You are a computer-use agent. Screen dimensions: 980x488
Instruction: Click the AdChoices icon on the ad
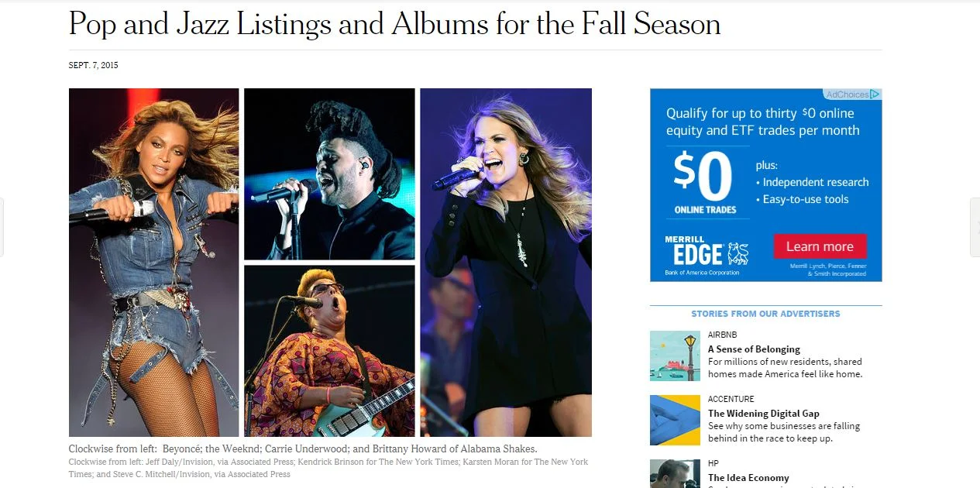click(875, 95)
